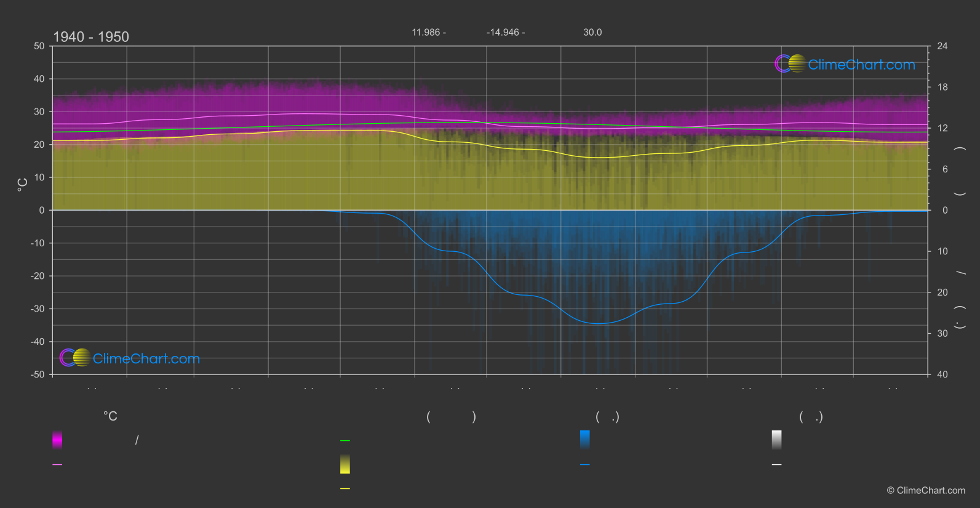Click the slash in the magenta legend row
Screen dimensions: 980x508
pyautogui.click(x=137, y=440)
